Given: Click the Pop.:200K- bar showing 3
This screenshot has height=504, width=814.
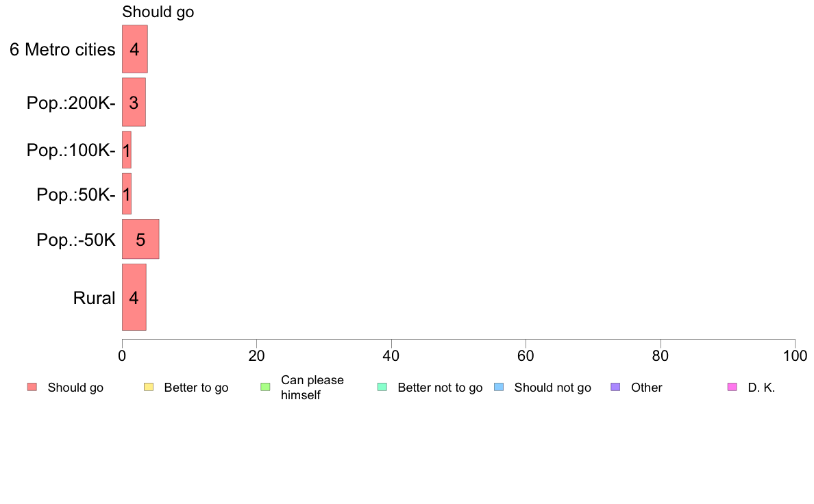Looking at the screenshot, I should click(134, 102).
